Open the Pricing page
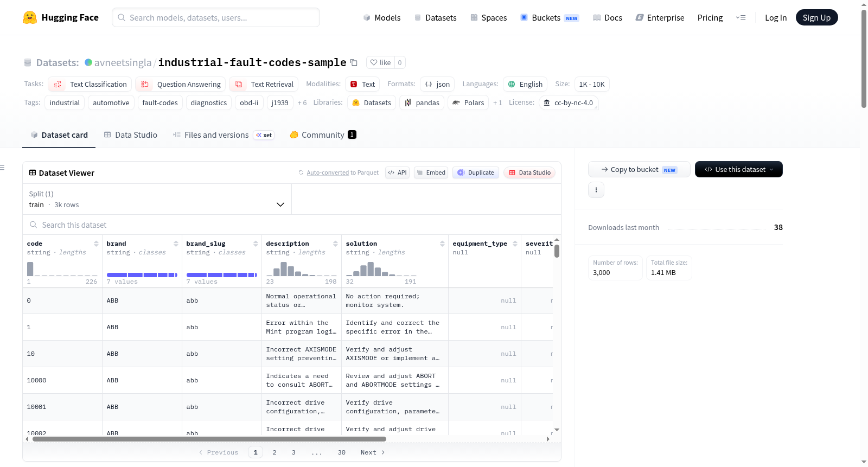The width and height of the screenshot is (868, 467). (x=710, y=18)
